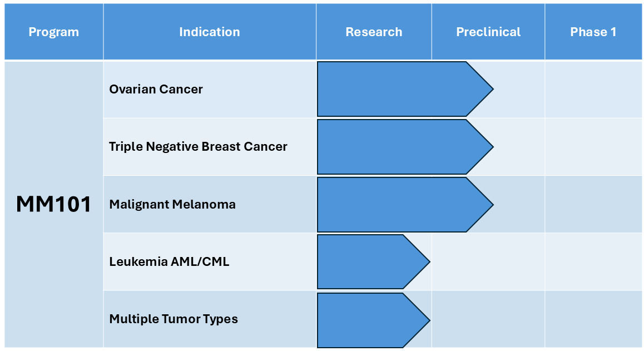
Task: Click the Program column header
Action: 54,32
